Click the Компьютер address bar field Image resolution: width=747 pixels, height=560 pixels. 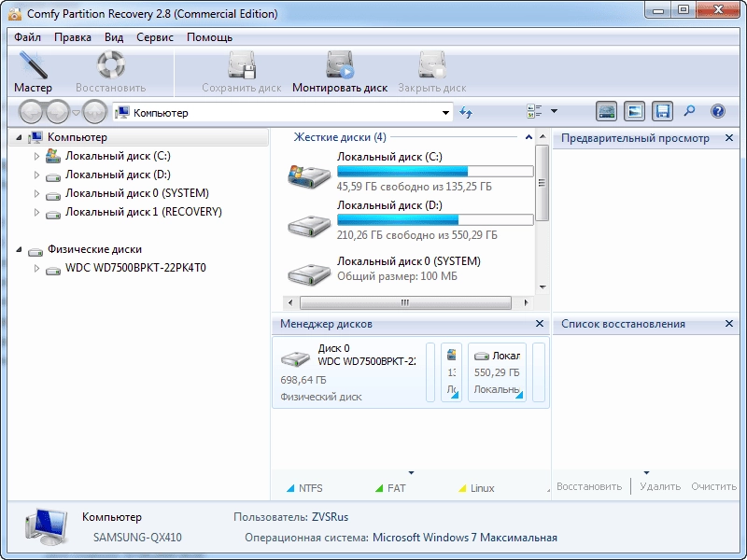pyautogui.click(x=283, y=113)
